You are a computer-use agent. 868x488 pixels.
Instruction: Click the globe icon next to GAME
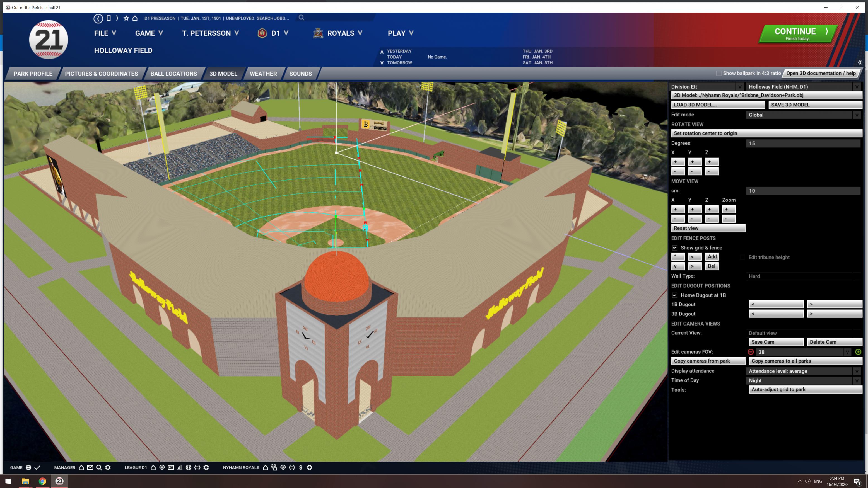click(x=28, y=467)
